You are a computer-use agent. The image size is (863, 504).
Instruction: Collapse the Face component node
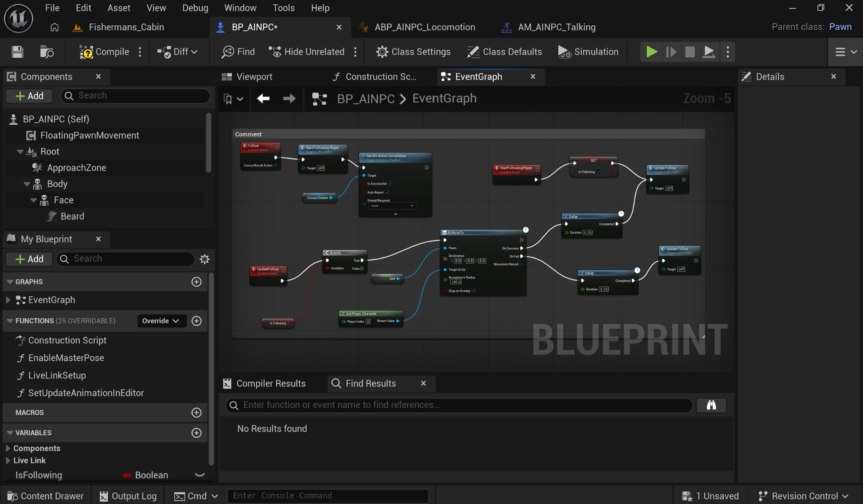(33, 200)
